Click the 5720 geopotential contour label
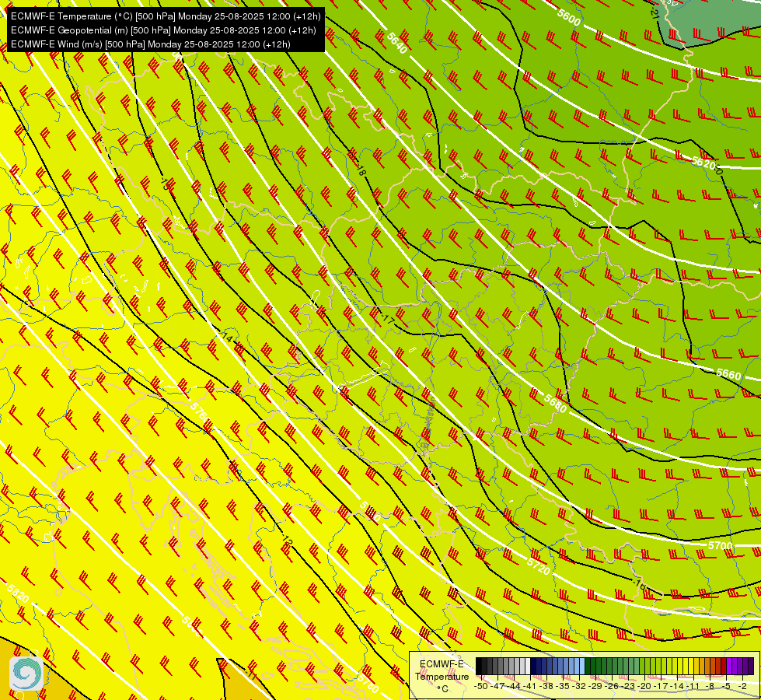761x700 pixels. tap(538, 565)
